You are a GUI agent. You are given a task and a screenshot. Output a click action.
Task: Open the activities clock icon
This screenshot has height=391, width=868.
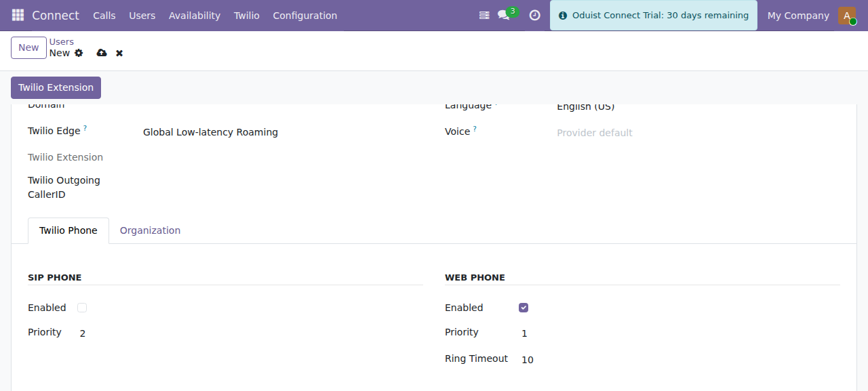coord(534,15)
